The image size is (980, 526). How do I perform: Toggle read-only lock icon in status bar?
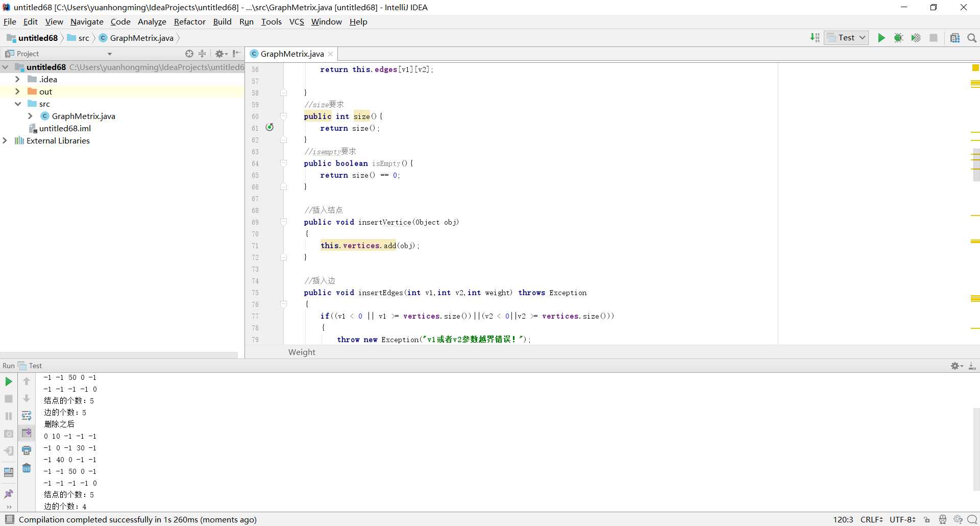(927, 519)
